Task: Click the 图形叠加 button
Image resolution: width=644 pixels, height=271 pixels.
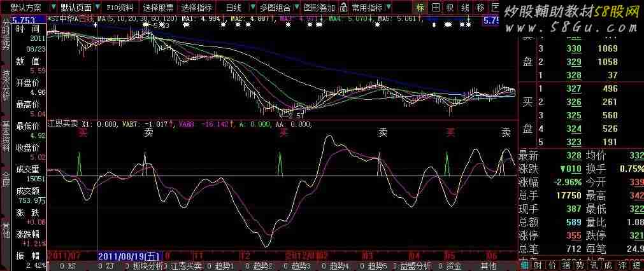Action: pos(320,8)
